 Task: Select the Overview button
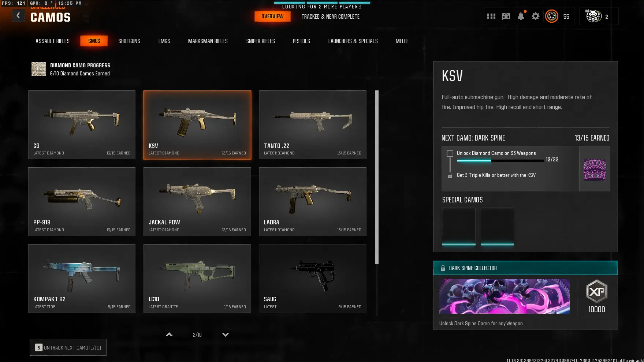(272, 16)
